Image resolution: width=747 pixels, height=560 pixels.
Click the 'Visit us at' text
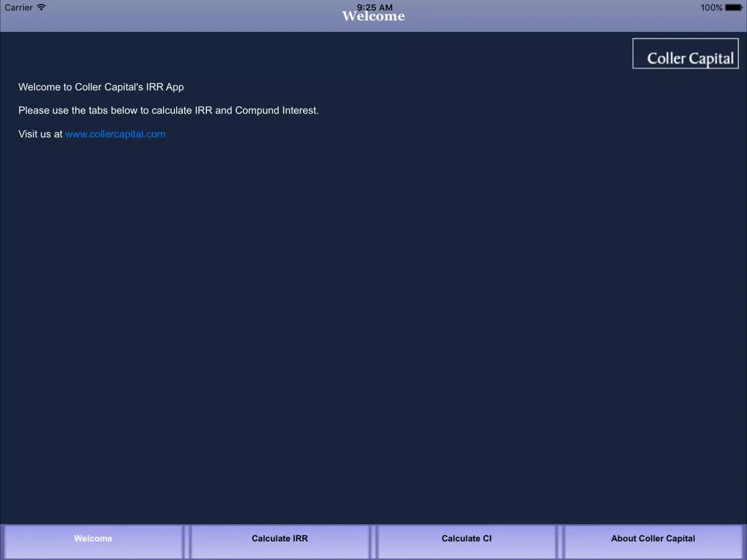[41, 134]
